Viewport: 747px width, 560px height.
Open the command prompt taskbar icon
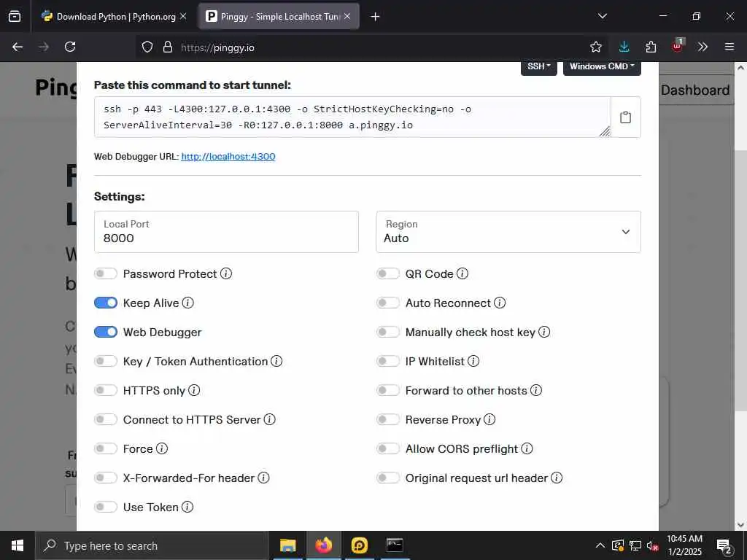[395, 545]
